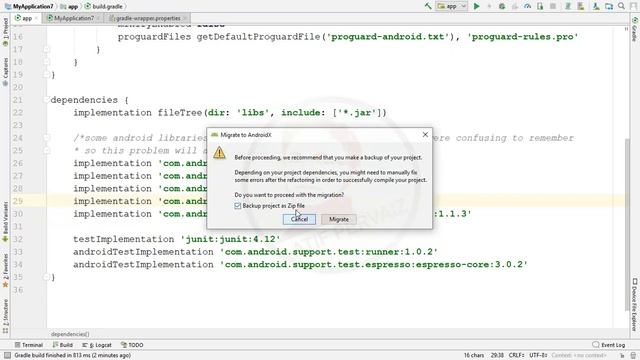640x360 pixels.
Task: Close the app editor tab
Action: (36, 18)
